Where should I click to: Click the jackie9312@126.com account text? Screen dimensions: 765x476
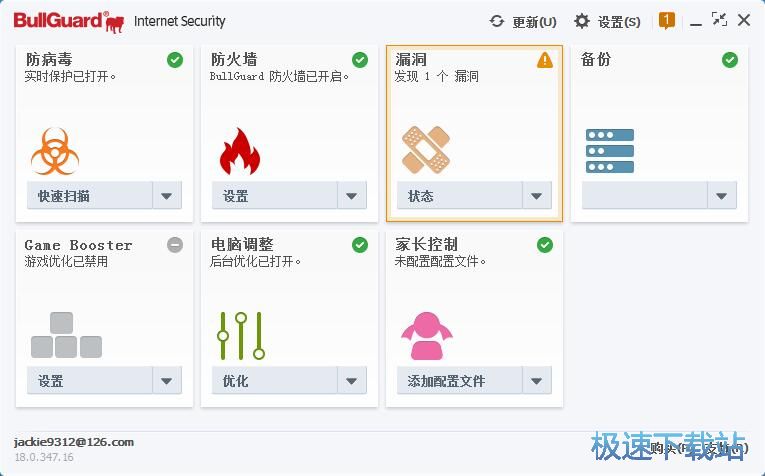(x=74, y=442)
